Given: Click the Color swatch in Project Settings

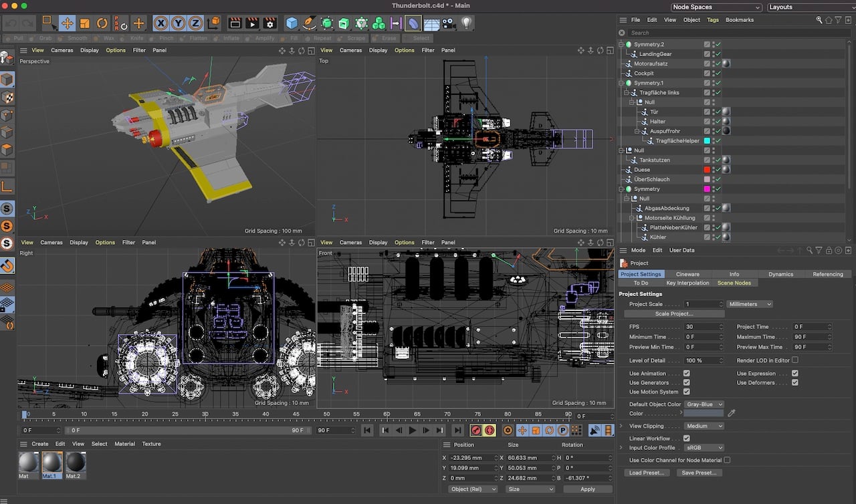Looking at the screenshot, I should [704, 414].
